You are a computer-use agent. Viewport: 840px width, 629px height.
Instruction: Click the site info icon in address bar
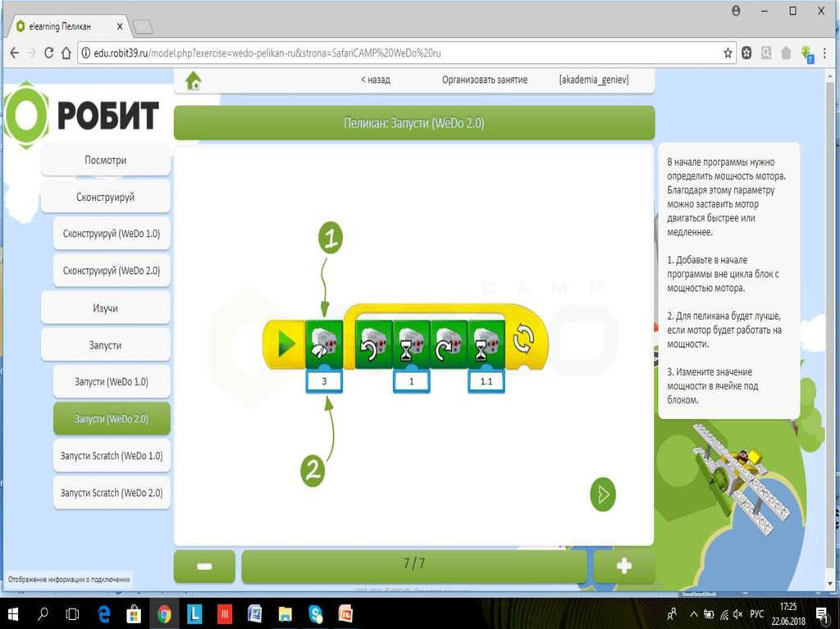(85, 52)
